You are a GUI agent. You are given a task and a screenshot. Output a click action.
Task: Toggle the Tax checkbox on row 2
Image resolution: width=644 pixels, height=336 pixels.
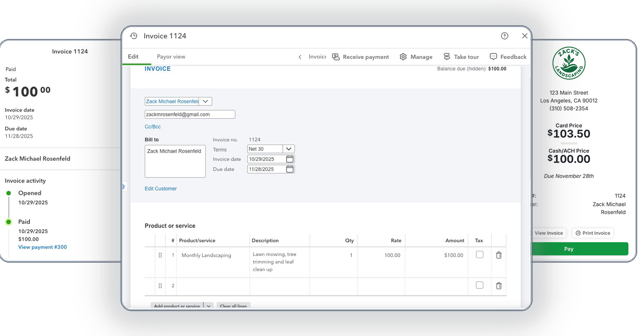(479, 285)
